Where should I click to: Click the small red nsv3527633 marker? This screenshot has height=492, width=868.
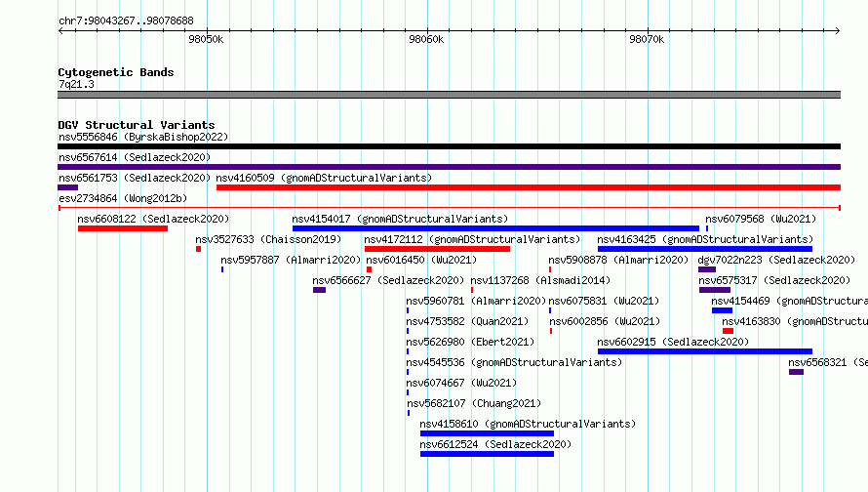tap(198, 249)
